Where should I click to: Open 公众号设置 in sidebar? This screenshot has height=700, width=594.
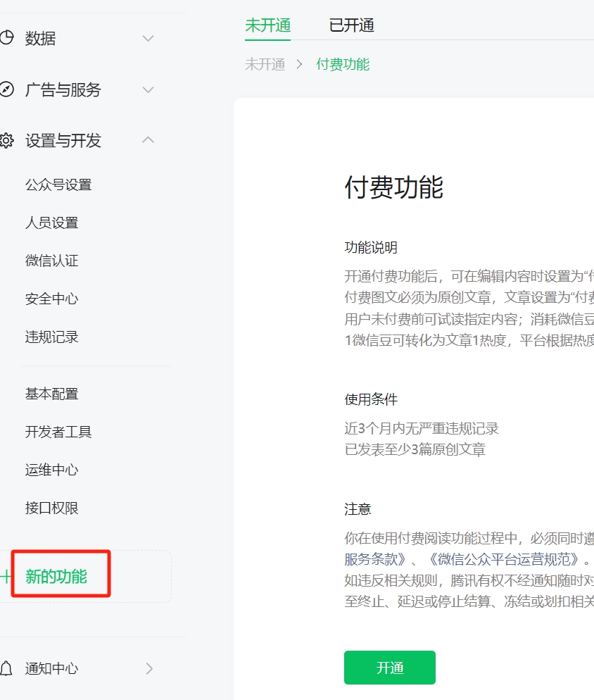pos(58,185)
